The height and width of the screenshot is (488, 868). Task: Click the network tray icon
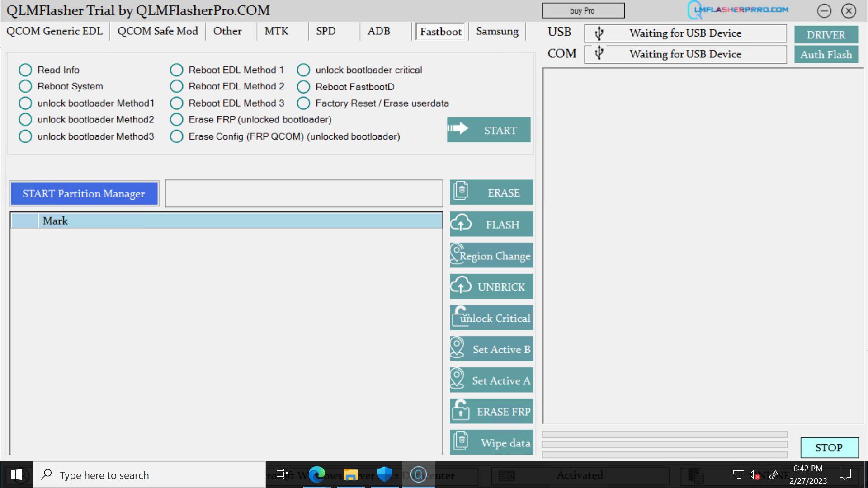(738, 474)
